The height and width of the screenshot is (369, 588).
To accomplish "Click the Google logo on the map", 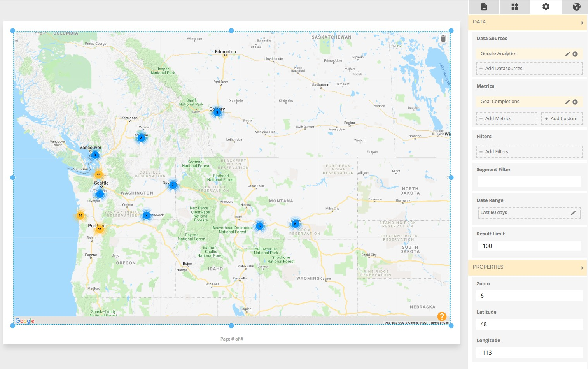I will pos(25,321).
